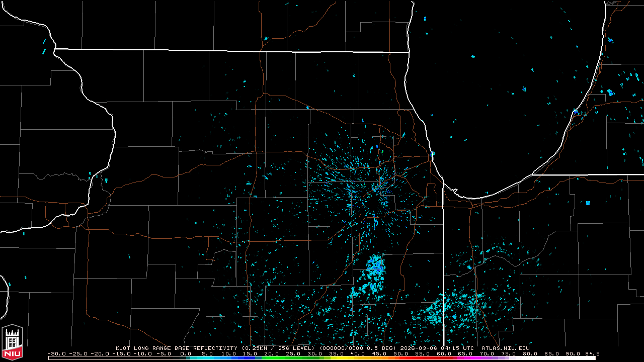Click the dense blue echo cluster south of radar

click(x=375, y=266)
